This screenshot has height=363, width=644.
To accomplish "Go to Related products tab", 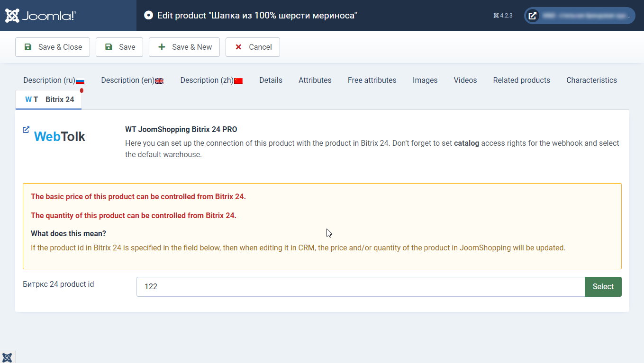I will click(x=521, y=80).
